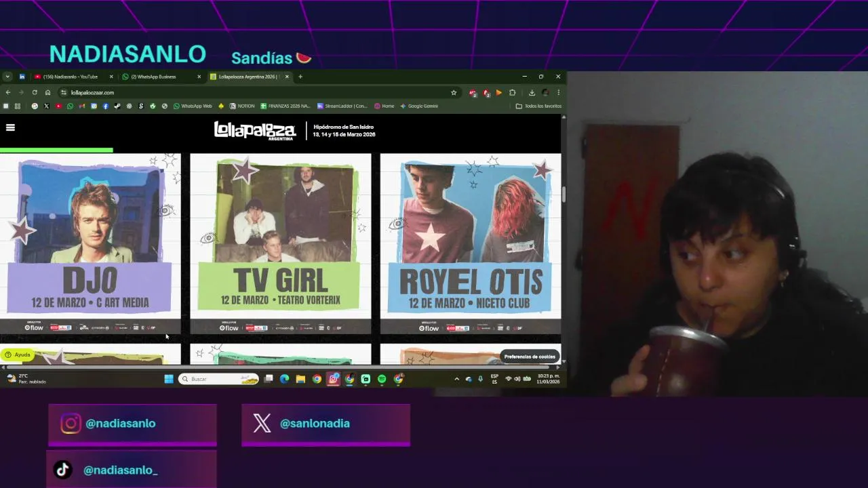Show hidden system tray icons
The width and height of the screenshot is (868, 488).
tap(456, 379)
